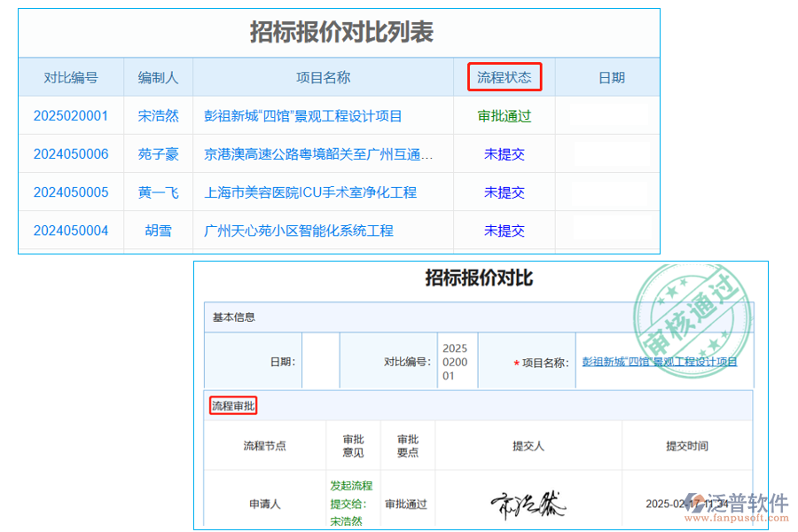Expand the 流程审批 section header

coord(232,405)
